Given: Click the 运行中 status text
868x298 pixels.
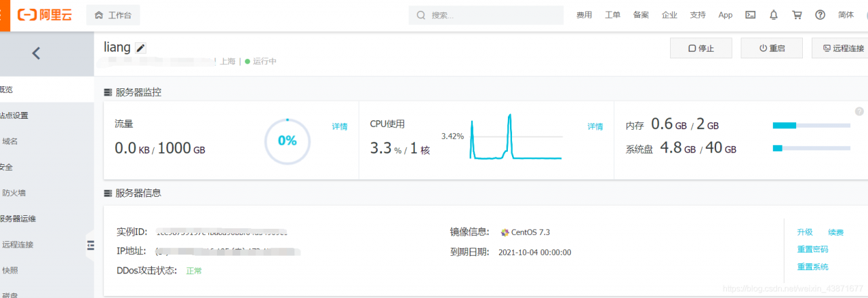Looking at the screenshot, I should [x=265, y=61].
